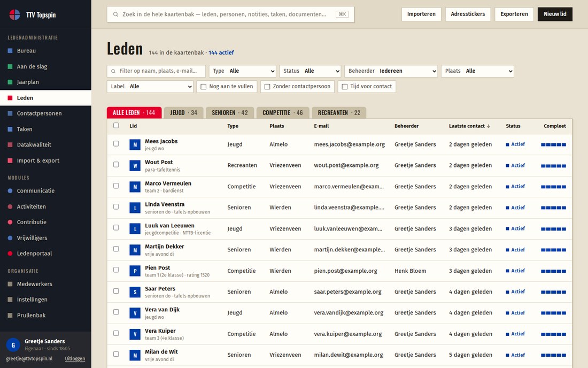Click the W avatar of Wout Post
The height and width of the screenshot is (368, 588).
[x=135, y=165]
